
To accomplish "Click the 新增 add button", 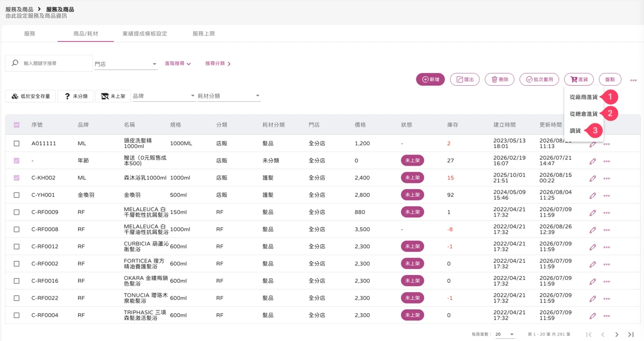I will (430, 79).
